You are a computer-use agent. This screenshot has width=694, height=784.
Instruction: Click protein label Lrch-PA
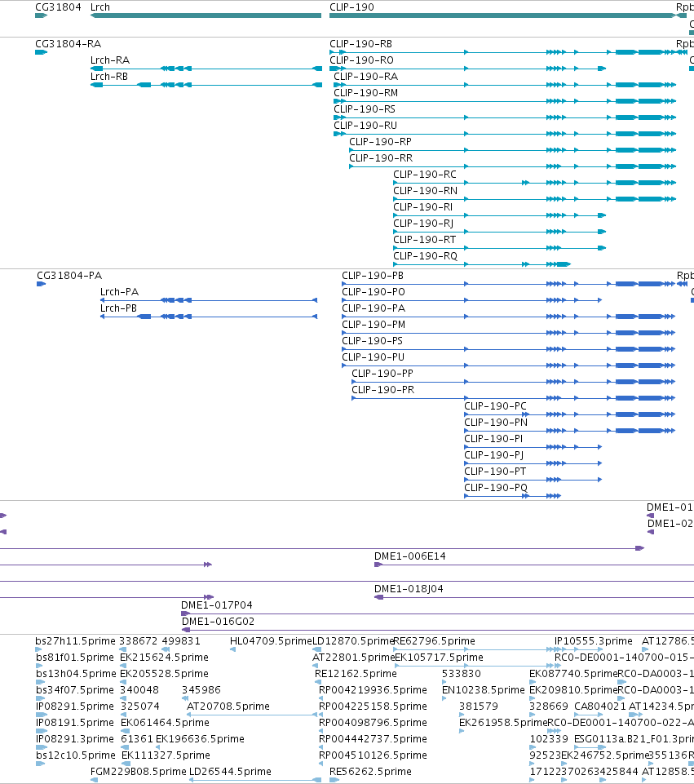119,292
